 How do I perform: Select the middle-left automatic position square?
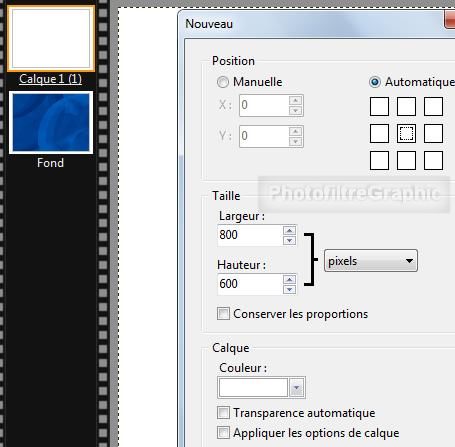pyautogui.click(x=379, y=133)
